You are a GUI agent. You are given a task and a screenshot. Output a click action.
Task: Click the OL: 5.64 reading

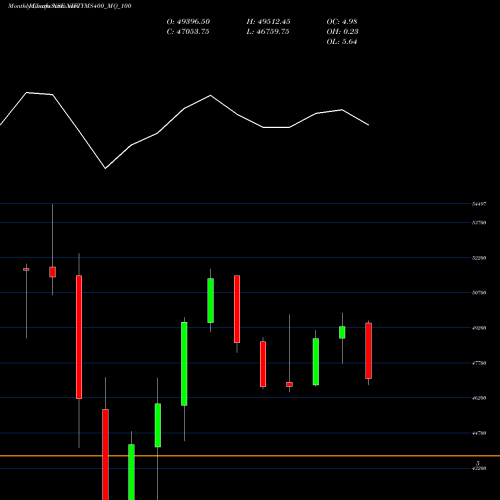(x=342, y=42)
